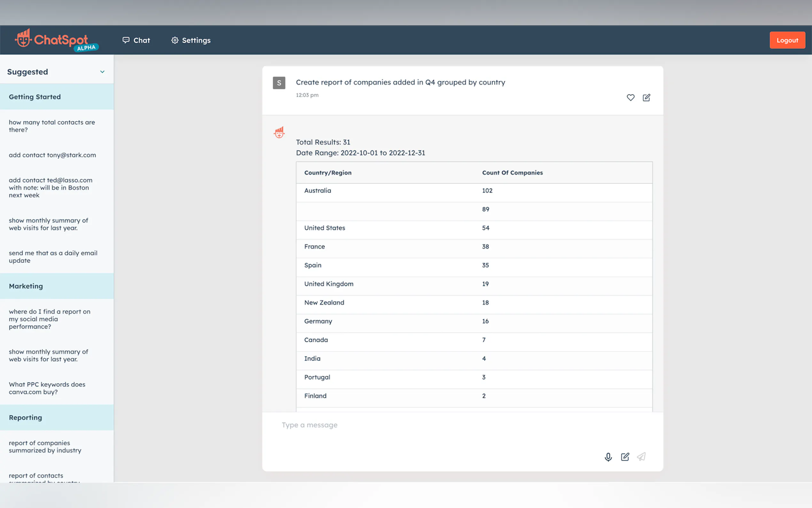Select the Getting Started section header
This screenshot has width=812, height=508.
35,97
